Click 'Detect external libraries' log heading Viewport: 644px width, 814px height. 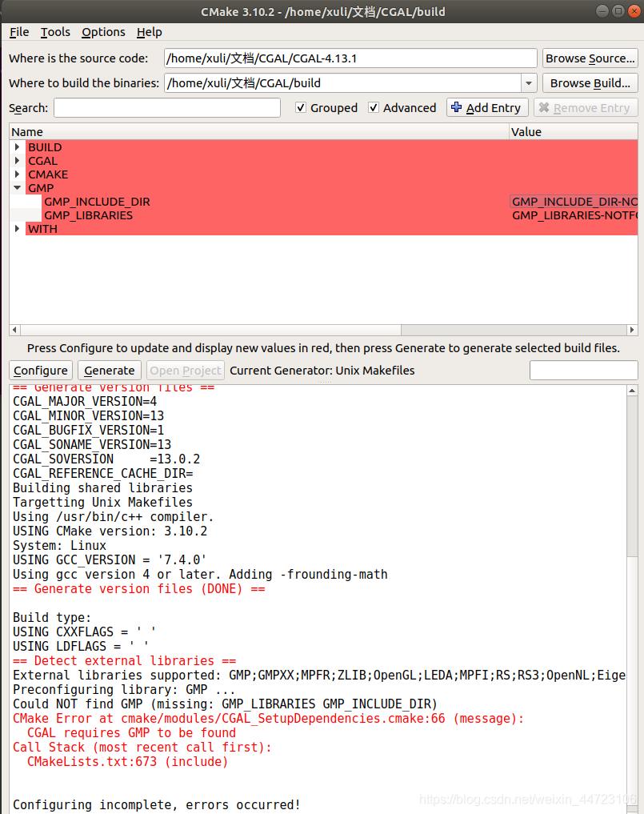tap(124, 661)
